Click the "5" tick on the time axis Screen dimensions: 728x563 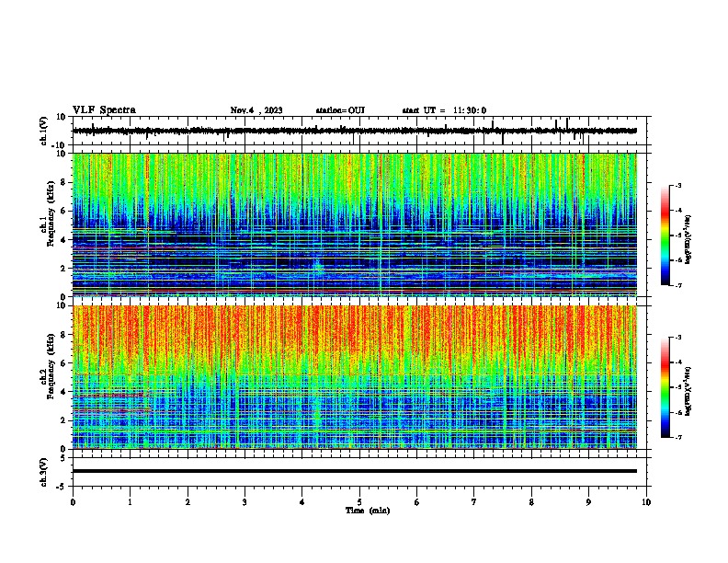point(359,502)
